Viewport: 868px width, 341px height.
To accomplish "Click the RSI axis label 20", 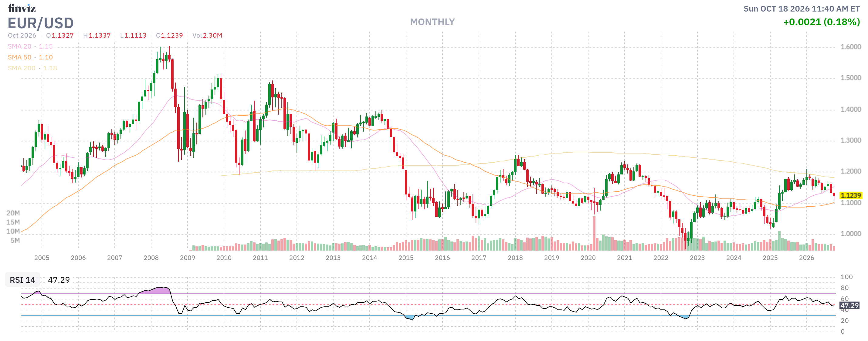I will 844,321.
